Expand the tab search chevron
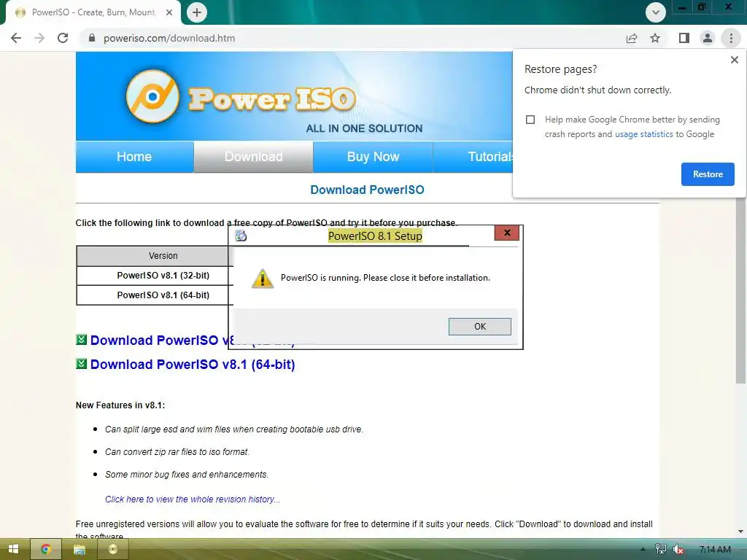 (x=656, y=12)
